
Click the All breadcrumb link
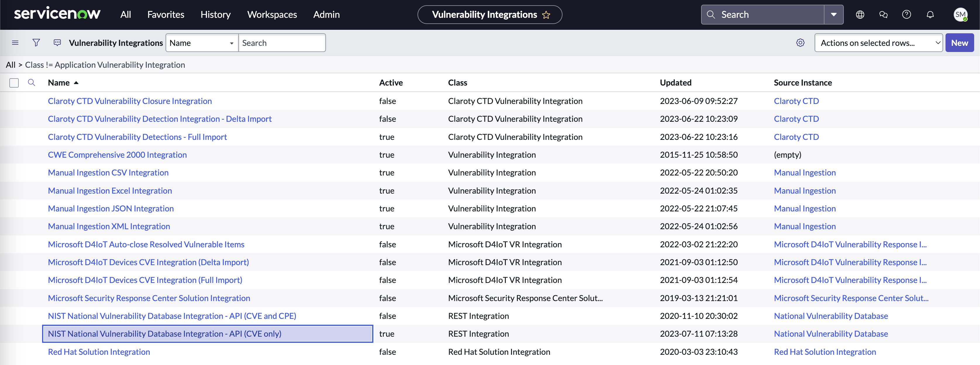click(x=11, y=65)
